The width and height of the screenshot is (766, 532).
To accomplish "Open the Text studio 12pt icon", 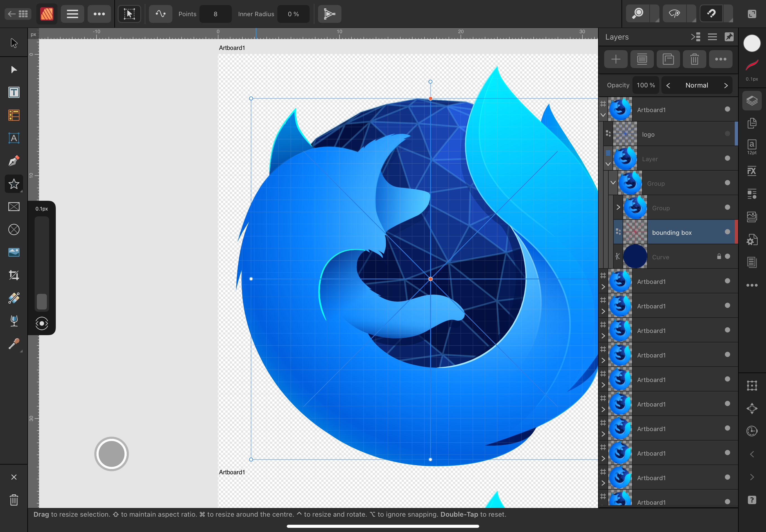I will point(752,147).
